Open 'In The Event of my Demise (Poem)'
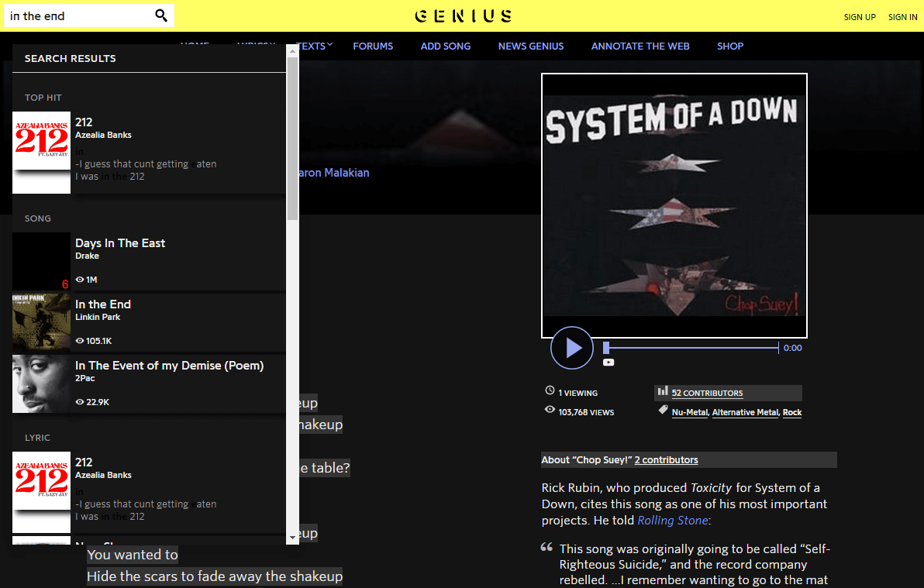The height and width of the screenshot is (588, 924). pyautogui.click(x=170, y=366)
